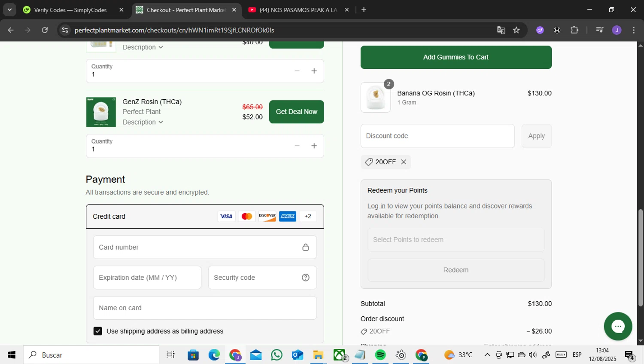Bookmark this page with the star icon
The width and height of the screenshot is (644, 364).
(516, 30)
